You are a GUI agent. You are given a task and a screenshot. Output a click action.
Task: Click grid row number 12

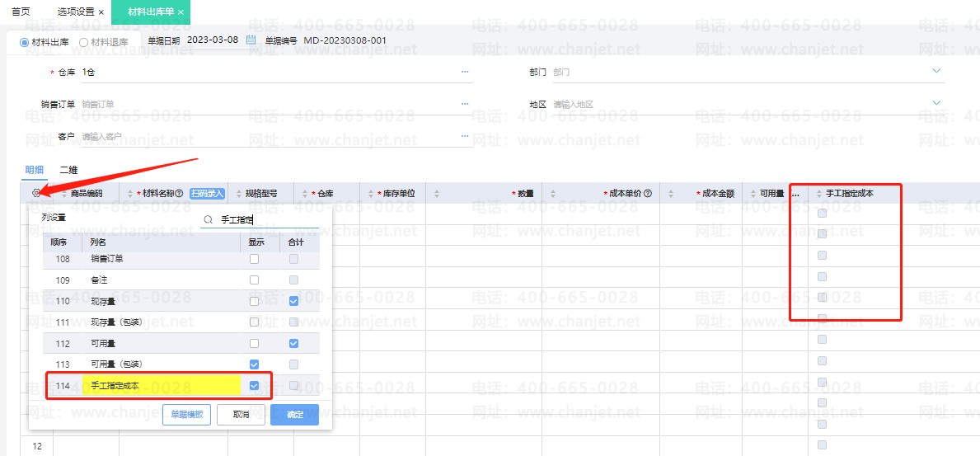pyautogui.click(x=37, y=446)
